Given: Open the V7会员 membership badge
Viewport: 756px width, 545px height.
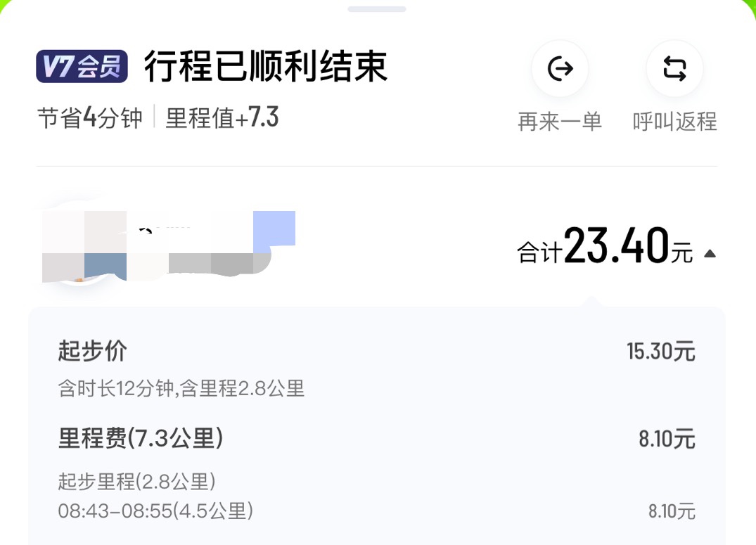Looking at the screenshot, I should (x=82, y=66).
